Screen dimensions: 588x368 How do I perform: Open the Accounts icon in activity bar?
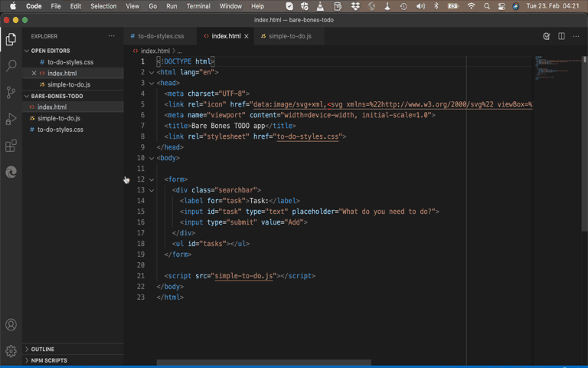[x=11, y=326]
